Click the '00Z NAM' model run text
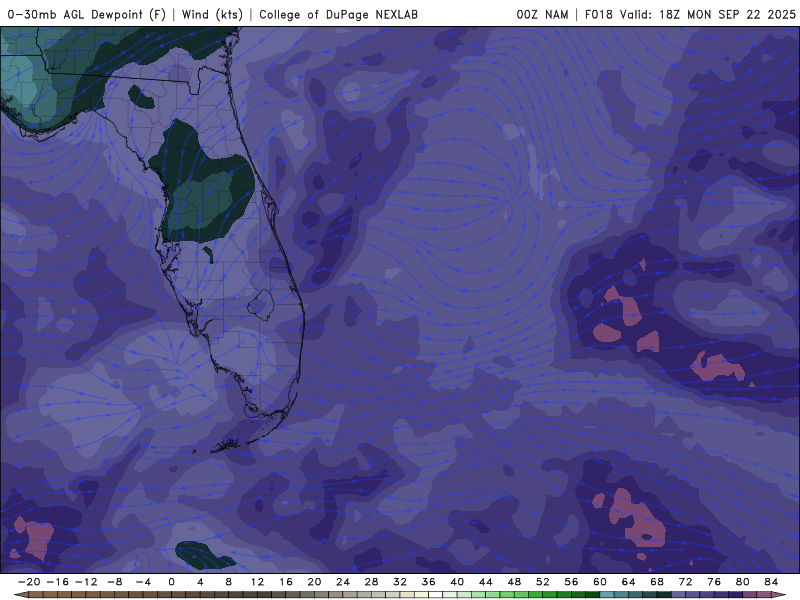This screenshot has height=600, width=800. [x=542, y=14]
